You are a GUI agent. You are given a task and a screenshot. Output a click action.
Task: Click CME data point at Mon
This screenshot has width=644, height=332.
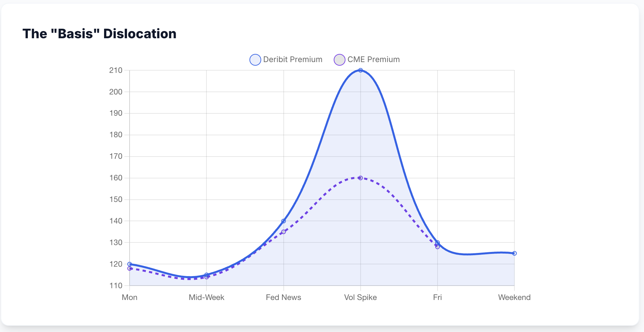(130, 269)
